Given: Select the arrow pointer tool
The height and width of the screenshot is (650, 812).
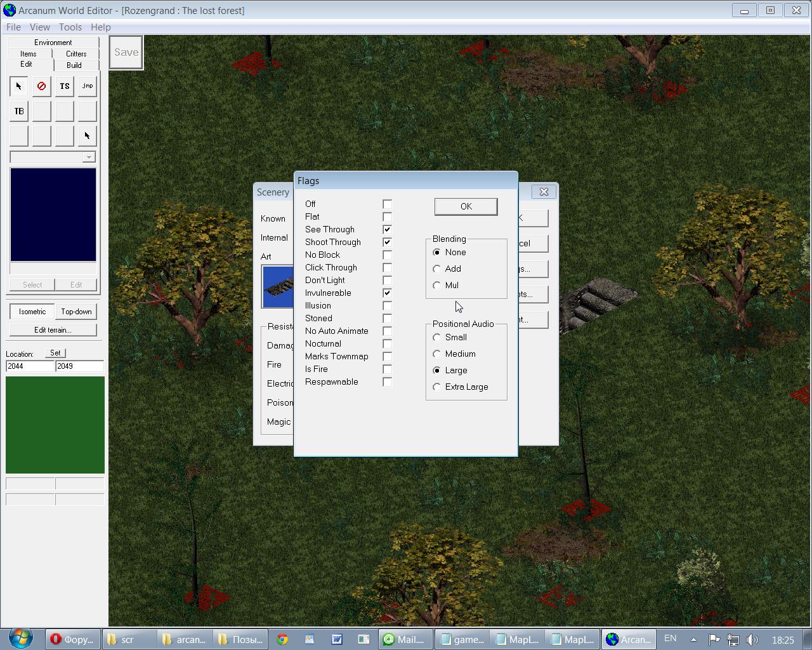Looking at the screenshot, I should tap(18, 86).
